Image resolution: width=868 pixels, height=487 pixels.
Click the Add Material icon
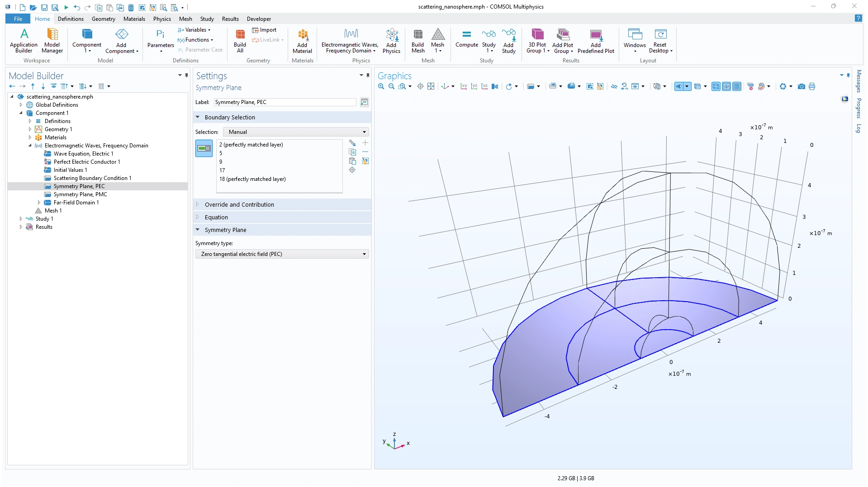pos(302,41)
